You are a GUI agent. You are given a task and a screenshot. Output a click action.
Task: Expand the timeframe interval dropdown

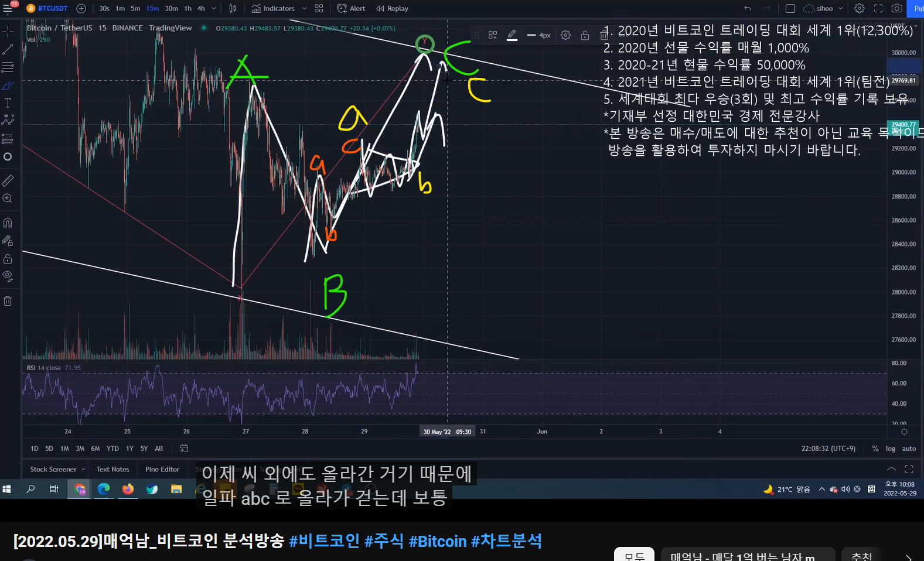(x=214, y=8)
